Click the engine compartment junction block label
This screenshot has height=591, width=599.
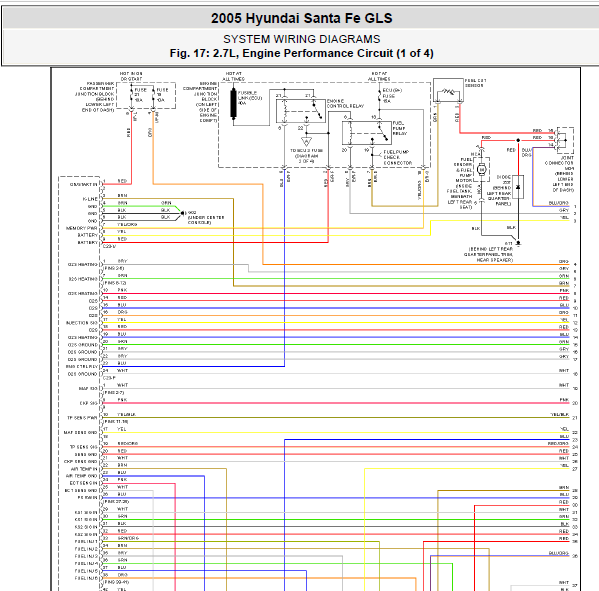pos(200,102)
